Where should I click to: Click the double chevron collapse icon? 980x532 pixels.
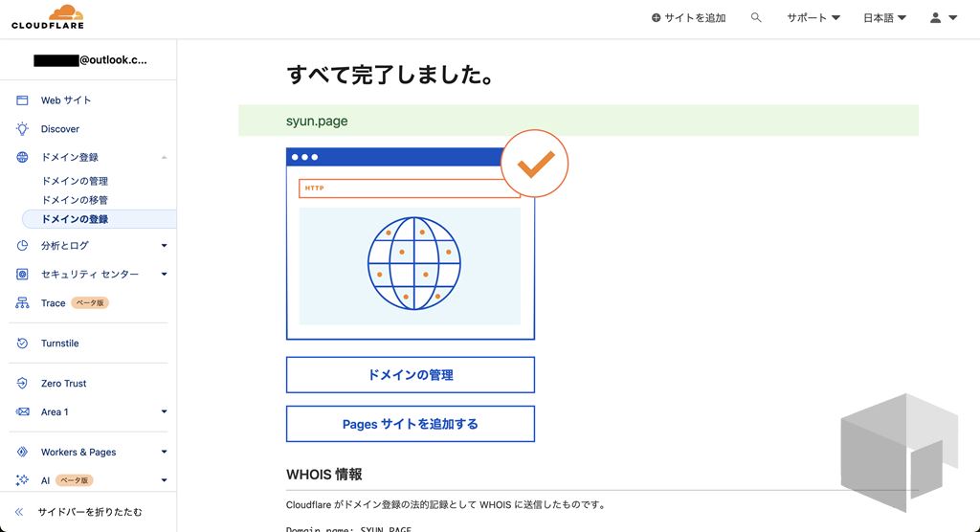pos(19,512)
